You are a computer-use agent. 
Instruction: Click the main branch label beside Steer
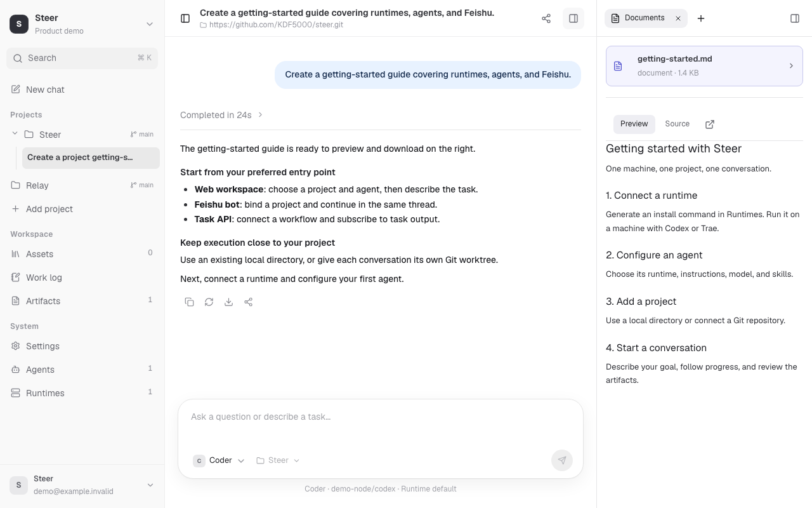coord(142,135)
